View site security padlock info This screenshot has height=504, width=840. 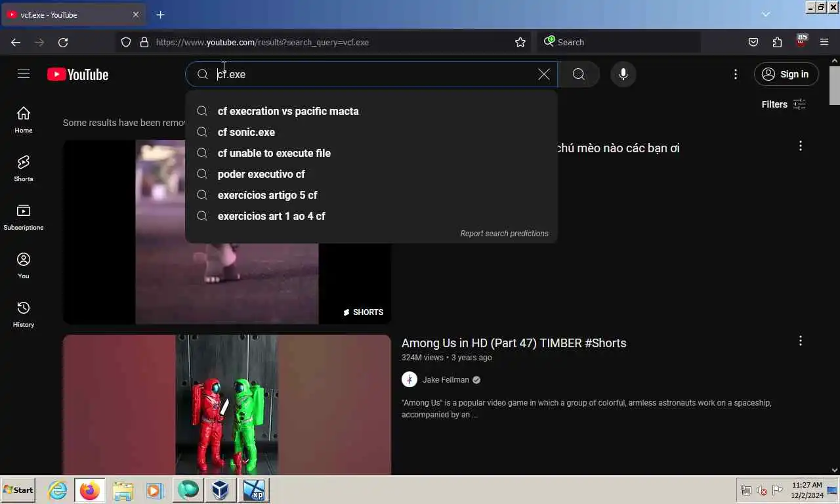pos(144,42)
